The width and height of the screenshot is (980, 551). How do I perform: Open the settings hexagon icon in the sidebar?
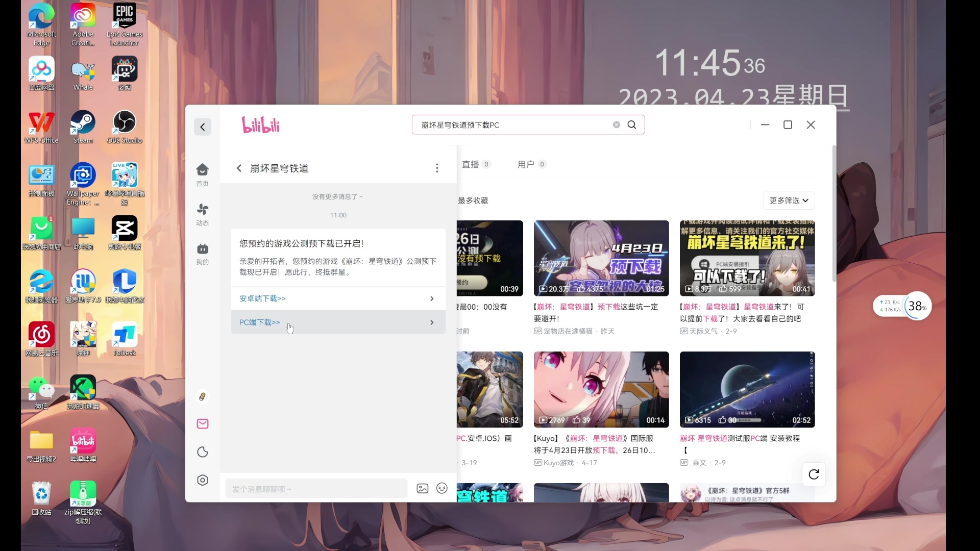[203, 480]
